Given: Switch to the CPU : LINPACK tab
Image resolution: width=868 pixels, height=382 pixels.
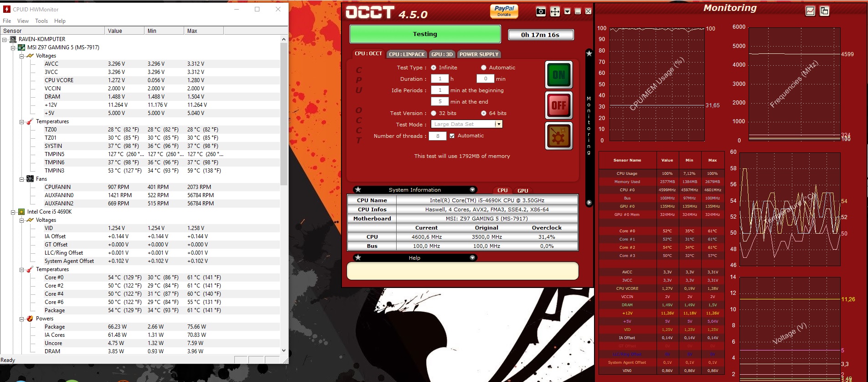Looking at the screenshot, I should pyautogui.click(x=407, y=54).
